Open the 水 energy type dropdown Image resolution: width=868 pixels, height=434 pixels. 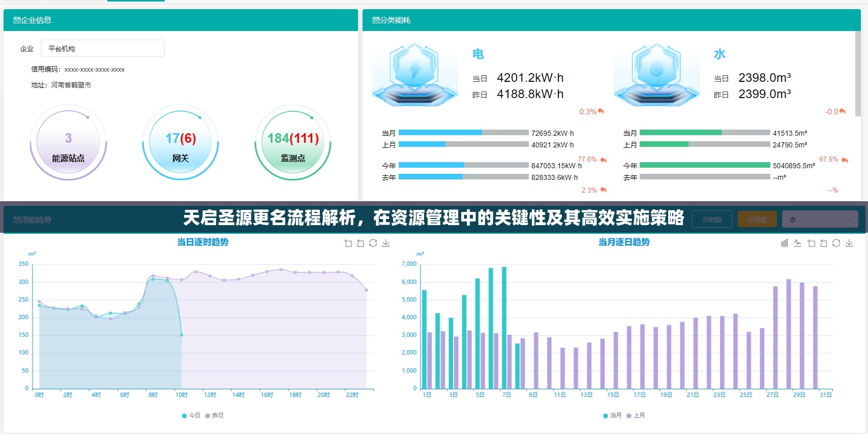click(x=820, y=220)
